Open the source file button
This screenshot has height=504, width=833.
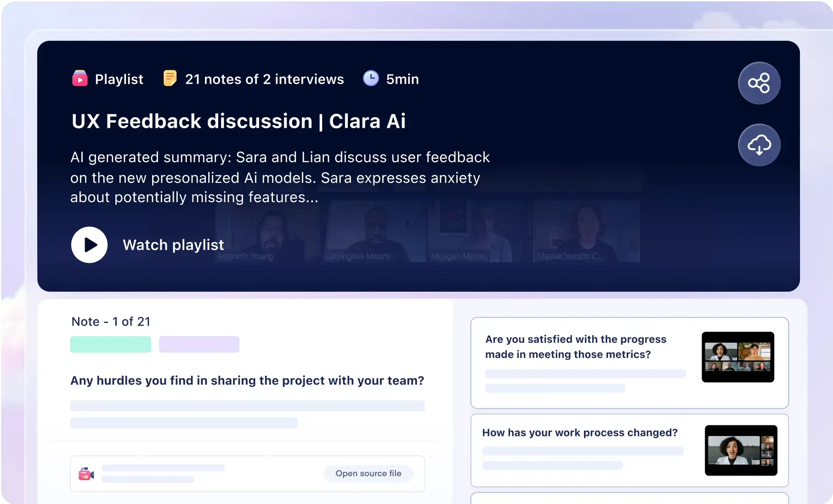[368, 474]
